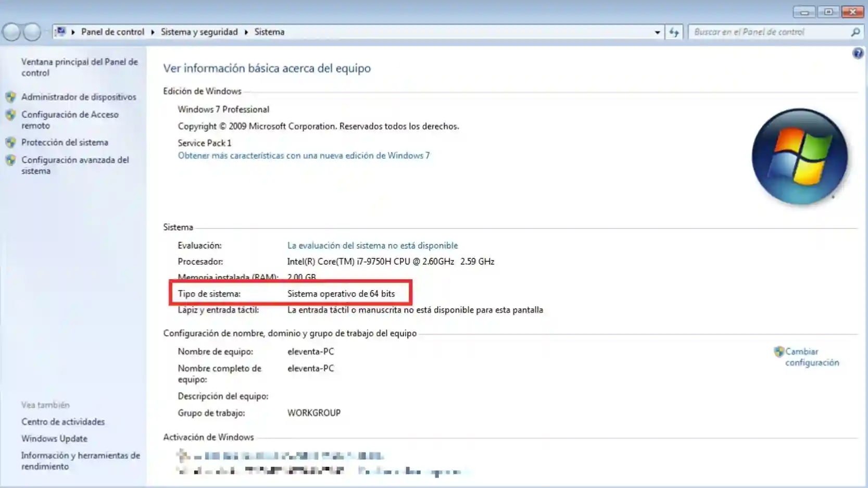Click heading Ver información básica acerca del equipo
Viewport: 868px width, 488px height.
267,68
